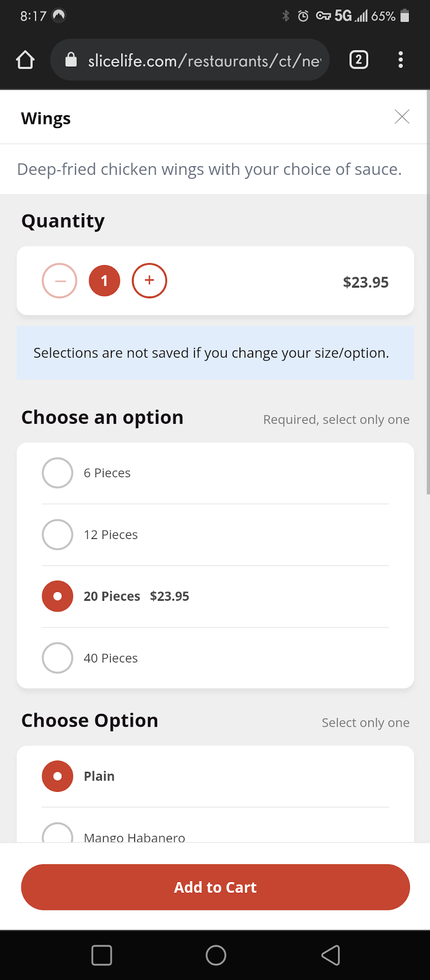Tap the browser home icon
Viewport: 430px width, 980px height.
(25, 60)
